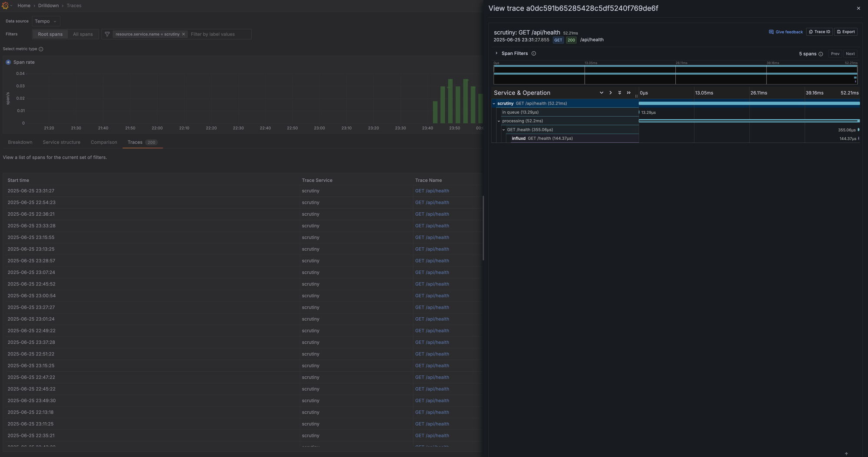The width and height of the screenshot is (868, 457).
Task: Go to Drilldown breadcrumb
Action: (48, 6)
